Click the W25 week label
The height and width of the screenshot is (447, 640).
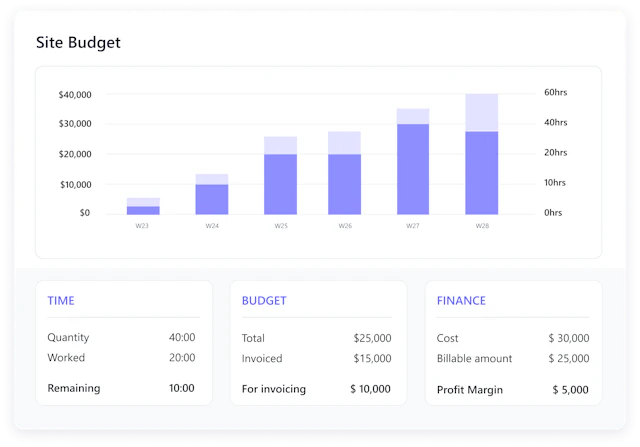(281, 226)
